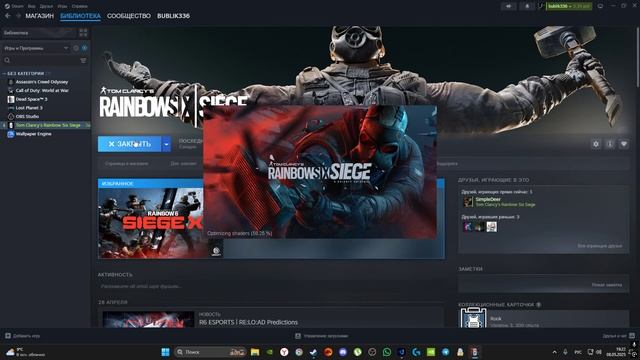640x360 pixels.
Task: View all playing friends link
Action: pyautogui.click(x=600, y=246)
